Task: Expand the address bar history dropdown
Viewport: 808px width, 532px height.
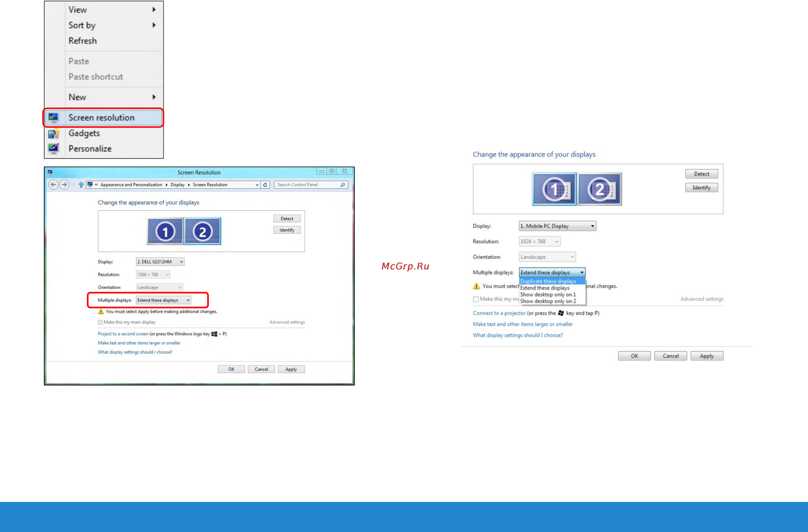Action: 257,185
